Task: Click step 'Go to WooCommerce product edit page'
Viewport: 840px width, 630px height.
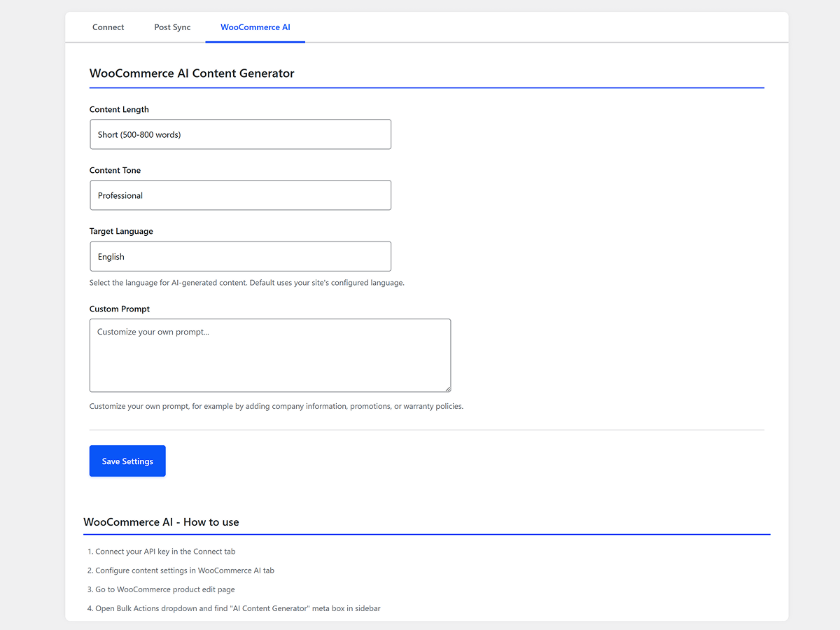Action: click(x=165, y=589)
